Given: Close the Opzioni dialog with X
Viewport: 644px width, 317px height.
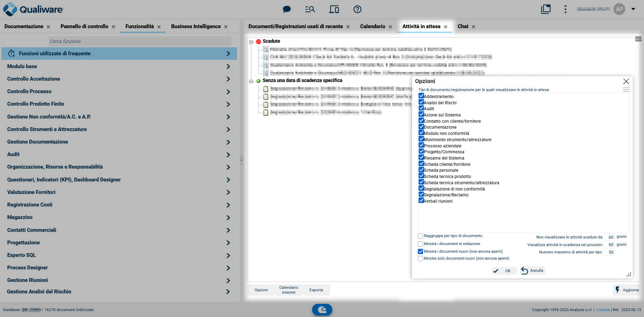Looking at the screenshot, I should 626,81.
